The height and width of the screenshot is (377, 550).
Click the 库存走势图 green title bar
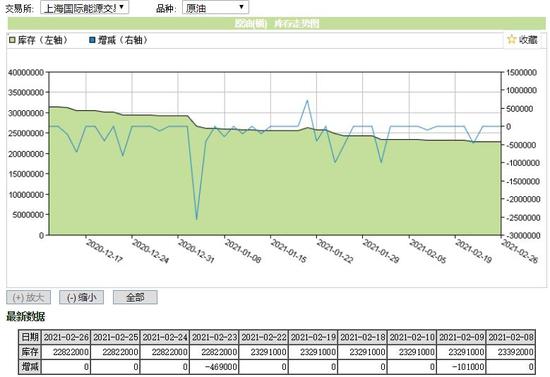(277, 23)
